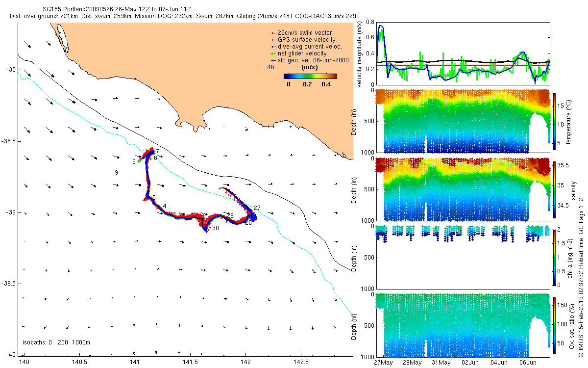Click the 04Jun date tick label

[499, 363]
